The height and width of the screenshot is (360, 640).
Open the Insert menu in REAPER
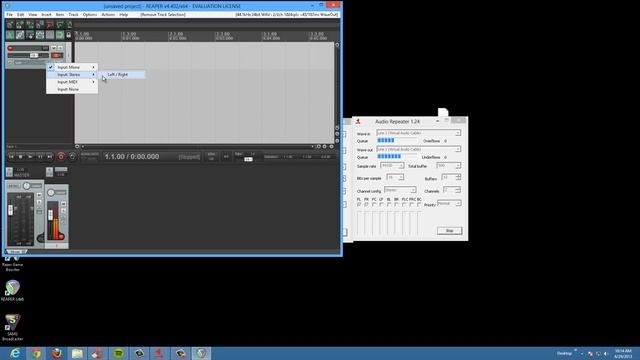click(x=46, y=15)
